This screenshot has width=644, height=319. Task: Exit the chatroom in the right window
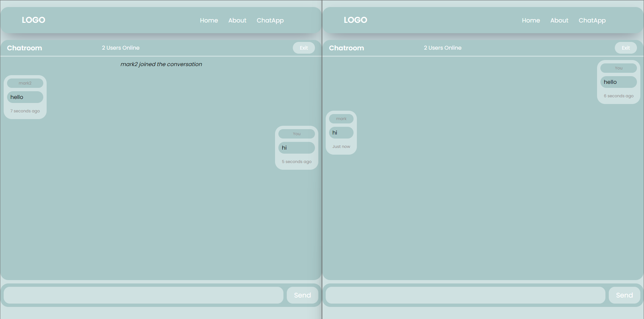click(626, 48)
